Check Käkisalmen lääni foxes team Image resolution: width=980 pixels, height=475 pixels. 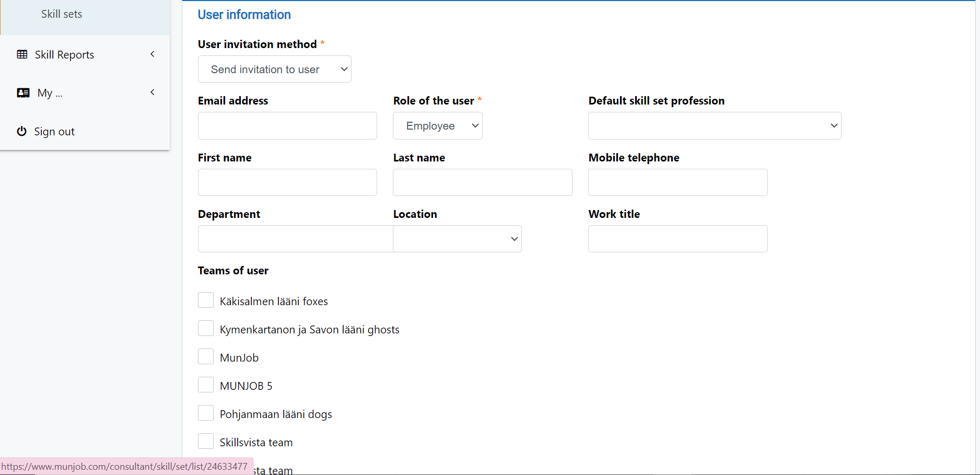coord(206,300)
